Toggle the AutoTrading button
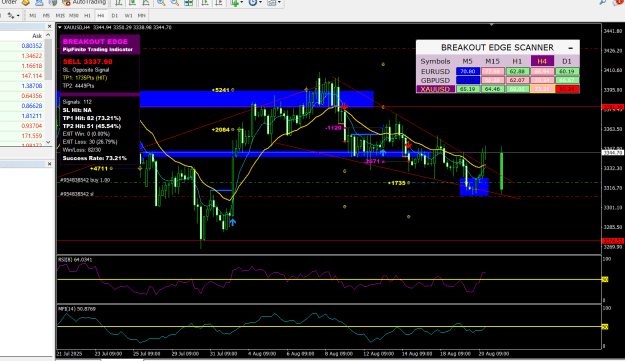625x361 pixels. [x=84, y=2]
